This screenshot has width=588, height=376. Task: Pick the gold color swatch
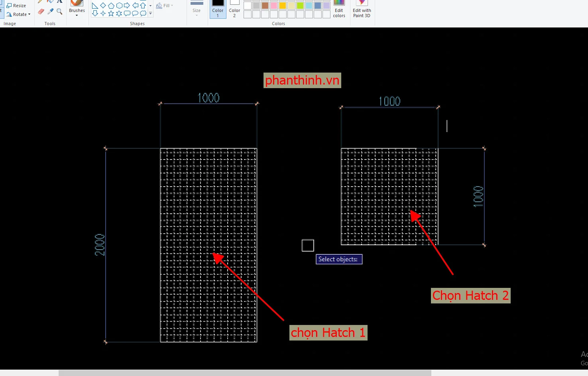tap(283, 6)
